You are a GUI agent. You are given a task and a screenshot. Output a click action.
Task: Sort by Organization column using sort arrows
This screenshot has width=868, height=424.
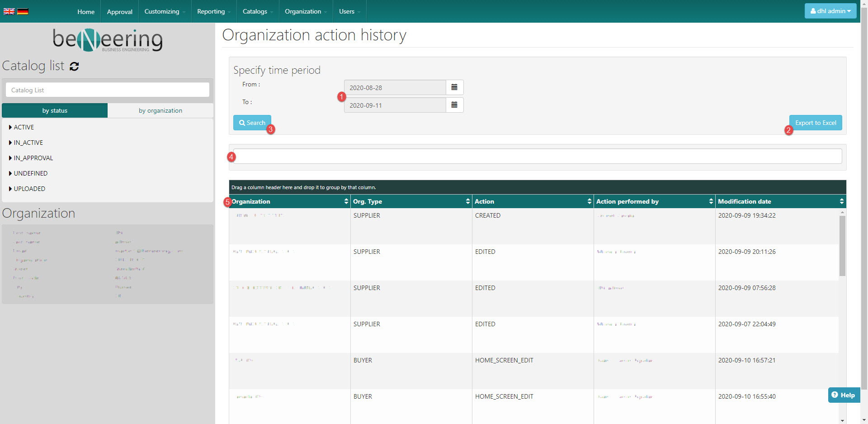coord(346,201)
